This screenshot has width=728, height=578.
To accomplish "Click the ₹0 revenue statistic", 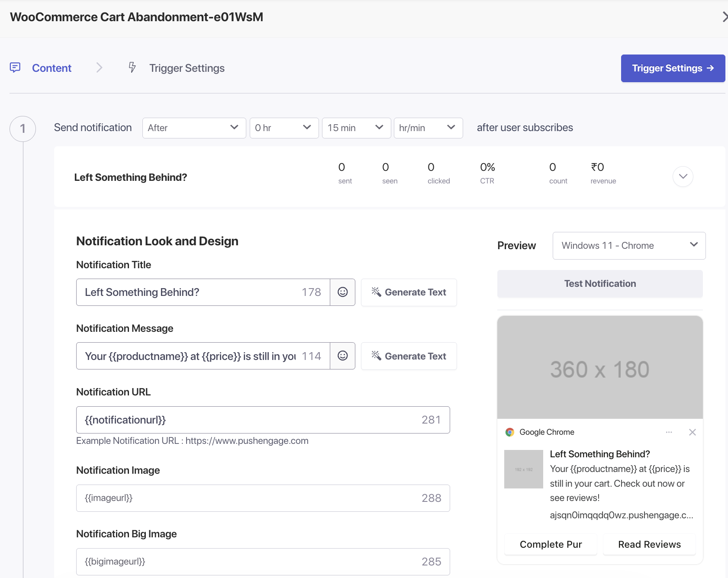I will [x=603, y=173].
